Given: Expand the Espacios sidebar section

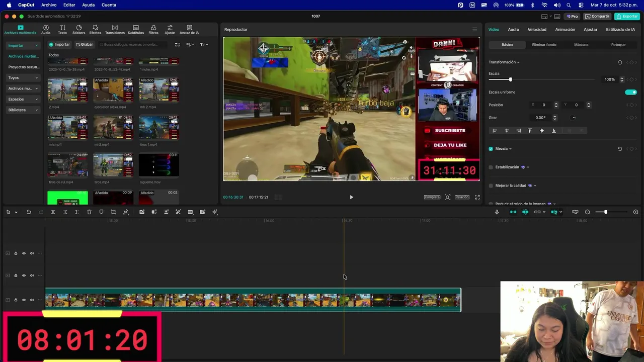Looking at the screenshot, I should tap(36, 100).
